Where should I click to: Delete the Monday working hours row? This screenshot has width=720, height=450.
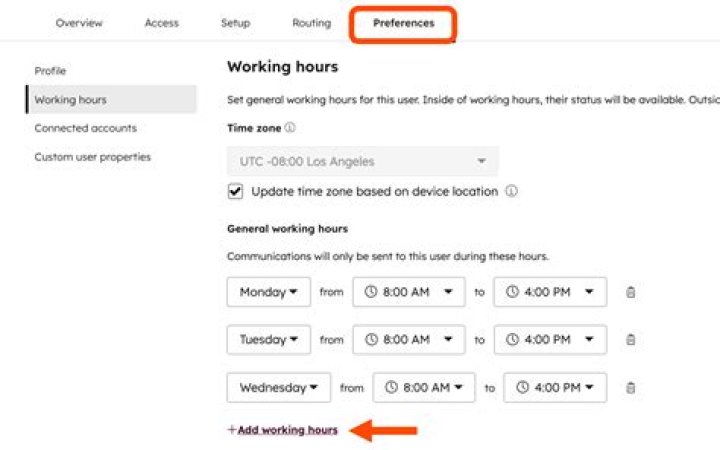pyautogui.click(x=631, y=292)
